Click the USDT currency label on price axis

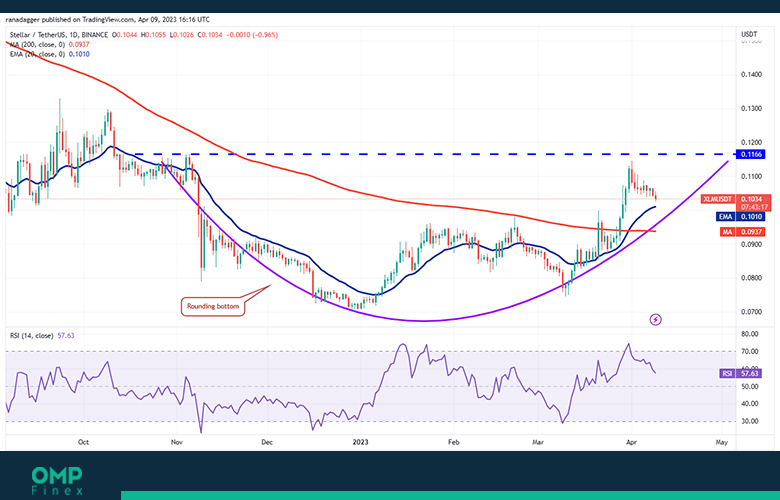749,34
